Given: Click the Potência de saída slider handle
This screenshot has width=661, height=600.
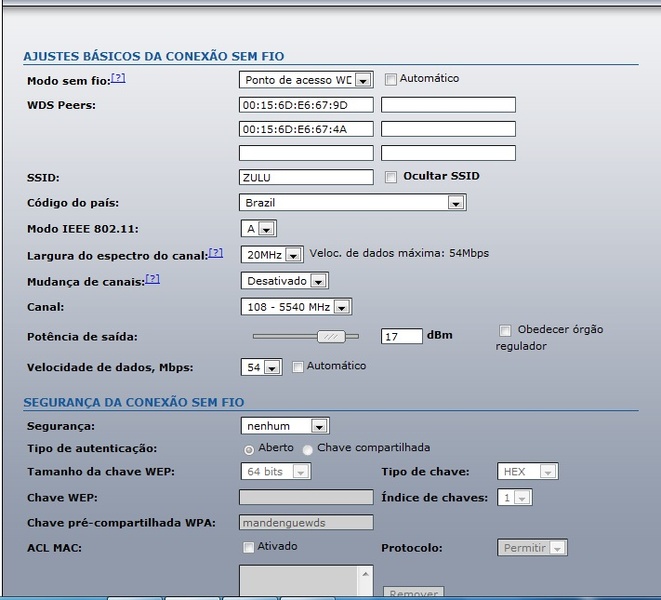Looking at the screenshot, I should tap(331, 336).
